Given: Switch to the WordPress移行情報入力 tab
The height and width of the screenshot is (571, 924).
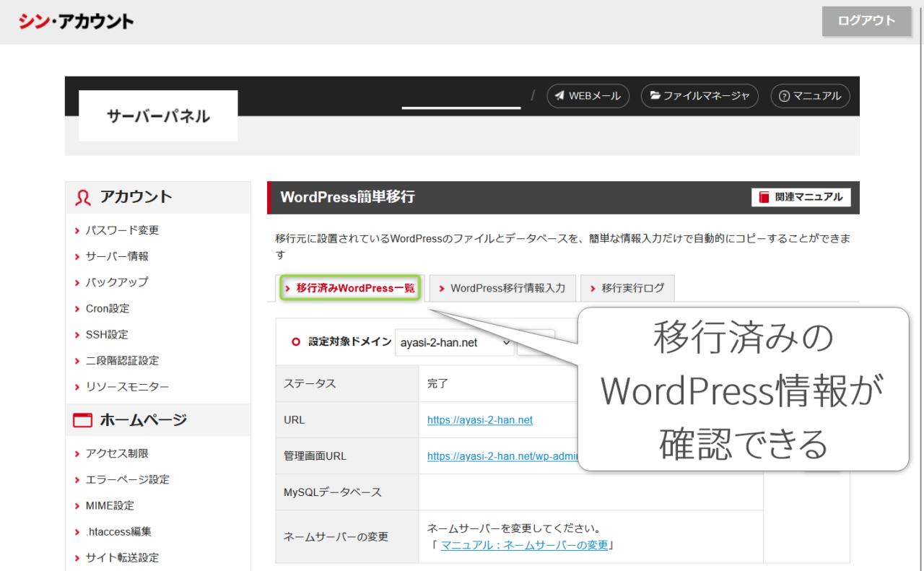Looking at the screenshot, I should [502, 288].
